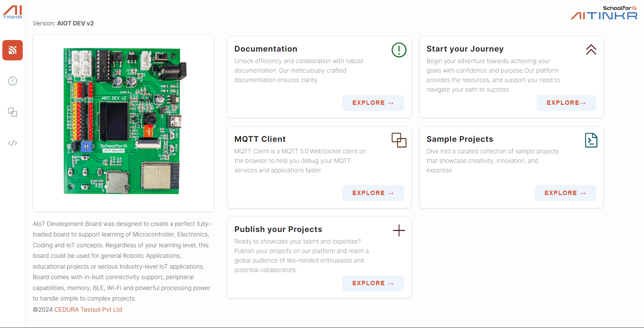Open the CEDURA Testsol Pvt Ltd link
This screenshot has height=328, width=644.
[x=88, y=310]
